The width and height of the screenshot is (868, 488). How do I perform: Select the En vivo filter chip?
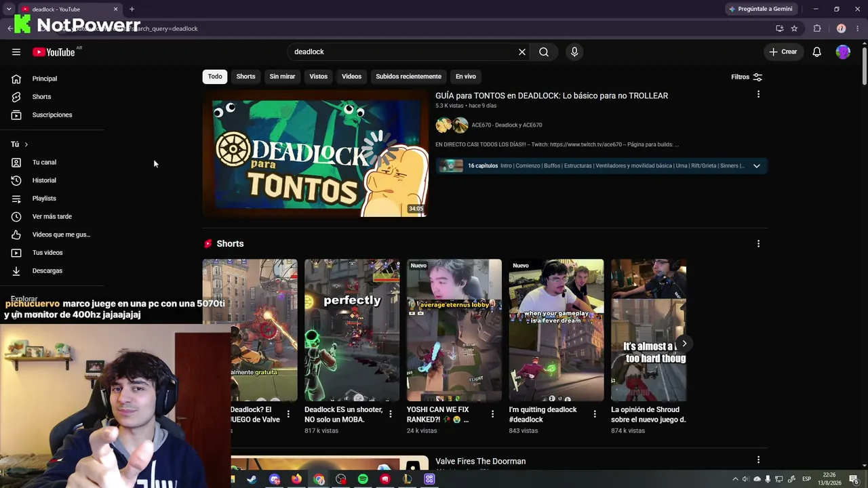point(466,77)
